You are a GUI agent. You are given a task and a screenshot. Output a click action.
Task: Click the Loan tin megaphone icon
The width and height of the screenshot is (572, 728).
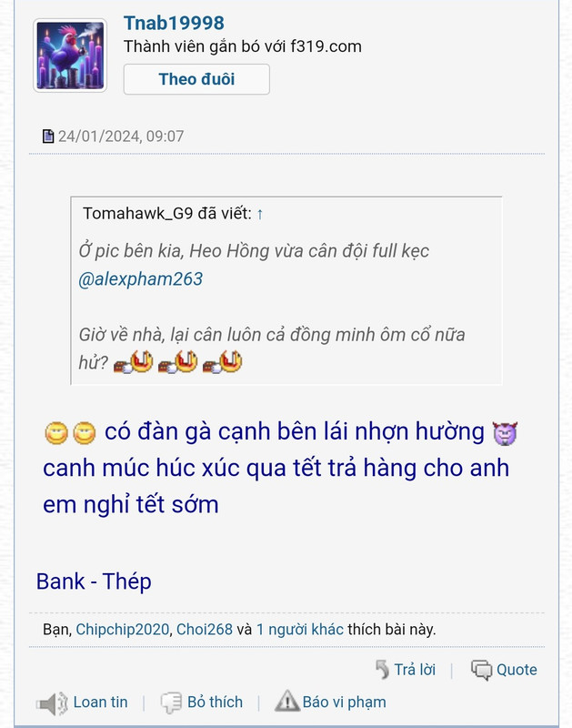pyautogui.click(x=53, y=703)
